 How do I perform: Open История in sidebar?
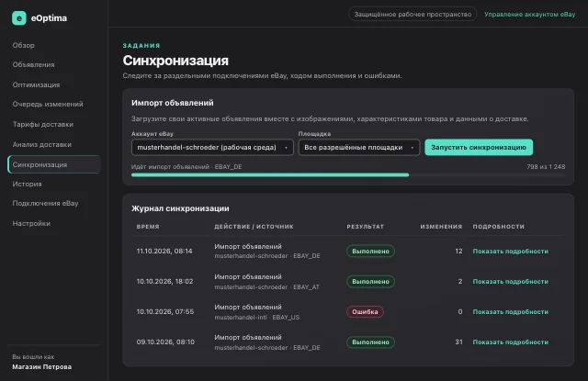pos(27,184)
